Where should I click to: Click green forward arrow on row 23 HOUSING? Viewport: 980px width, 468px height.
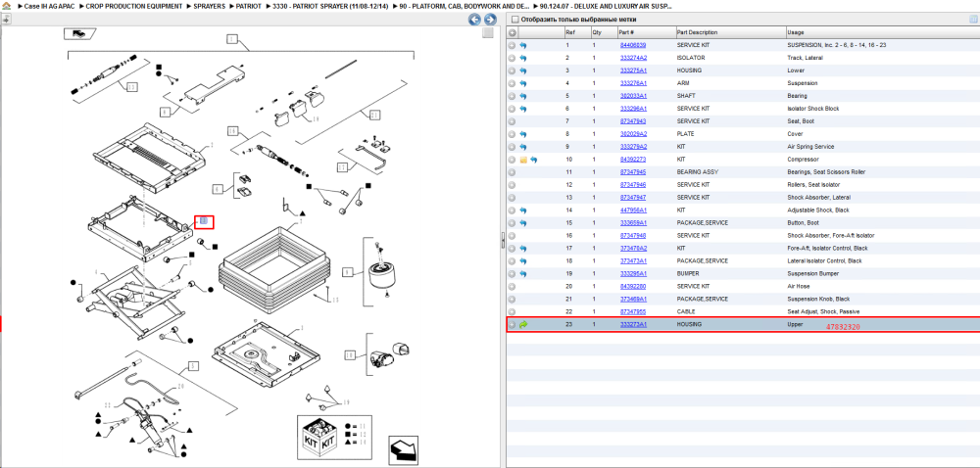coord(523,324)
